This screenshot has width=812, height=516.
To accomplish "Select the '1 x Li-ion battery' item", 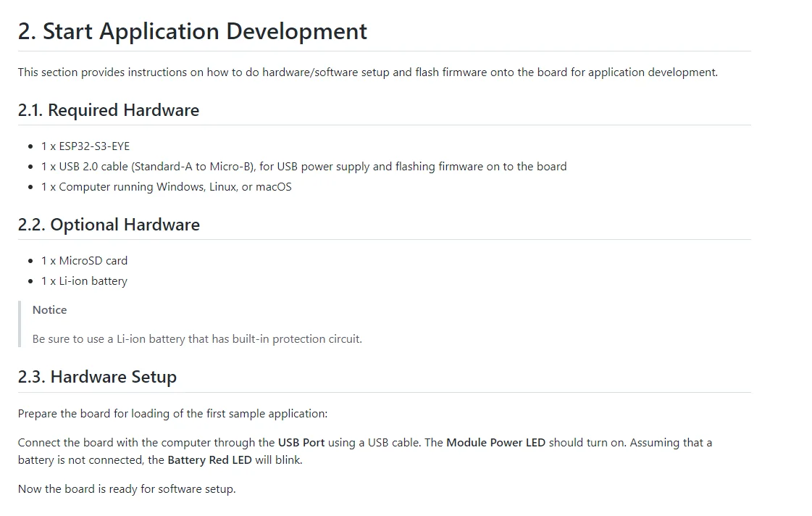I will tap(85, 280).
